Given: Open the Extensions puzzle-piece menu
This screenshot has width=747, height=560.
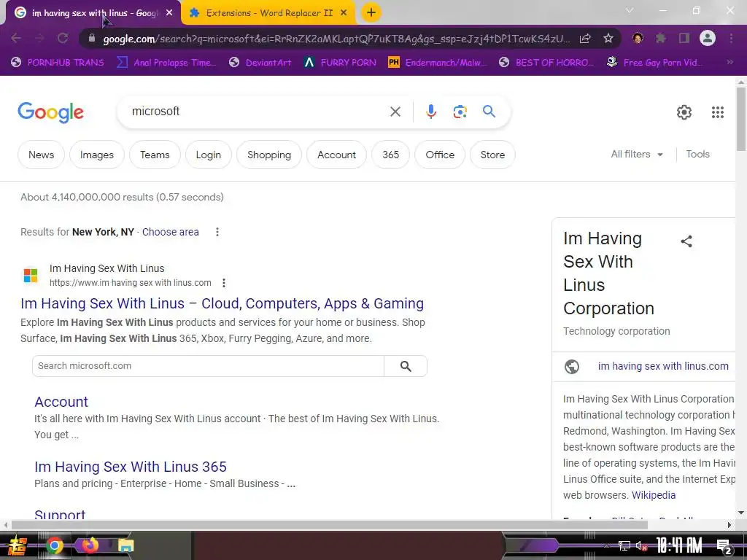Looking at the screenshot, I should point(661,38).
